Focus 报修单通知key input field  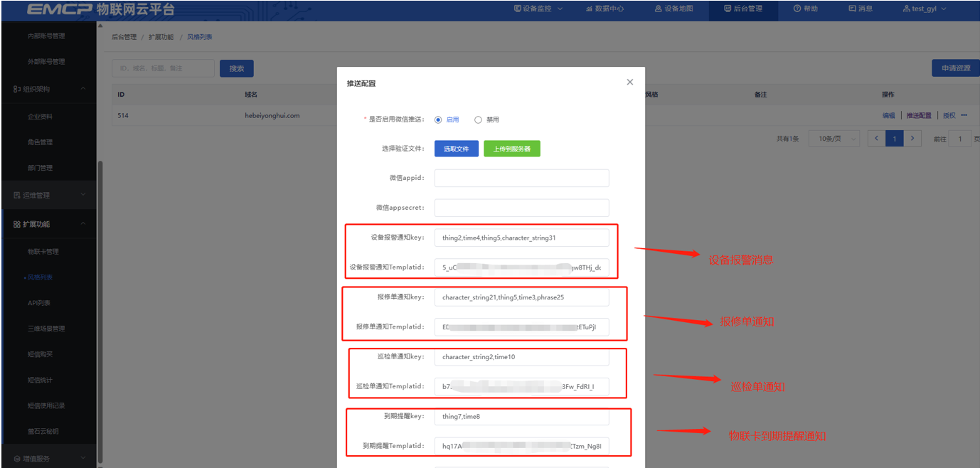point(522,297)
